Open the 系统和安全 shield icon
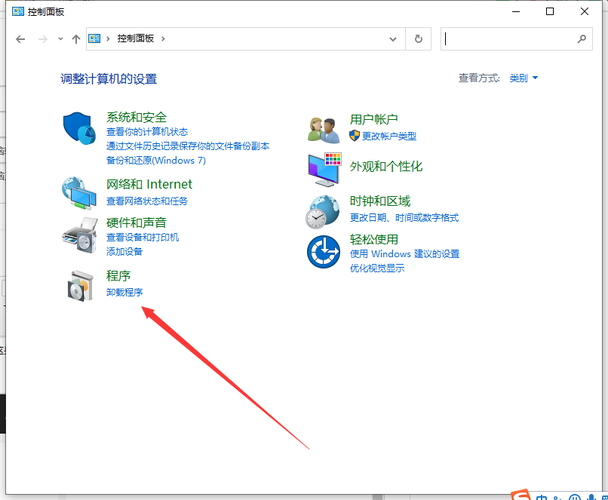The image size is (608, 500). tap(79, 128)
